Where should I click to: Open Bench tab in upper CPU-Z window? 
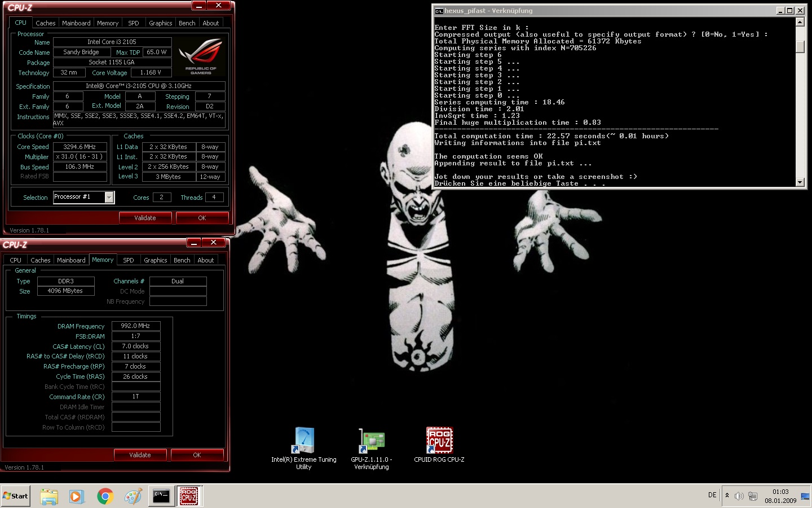187,23
